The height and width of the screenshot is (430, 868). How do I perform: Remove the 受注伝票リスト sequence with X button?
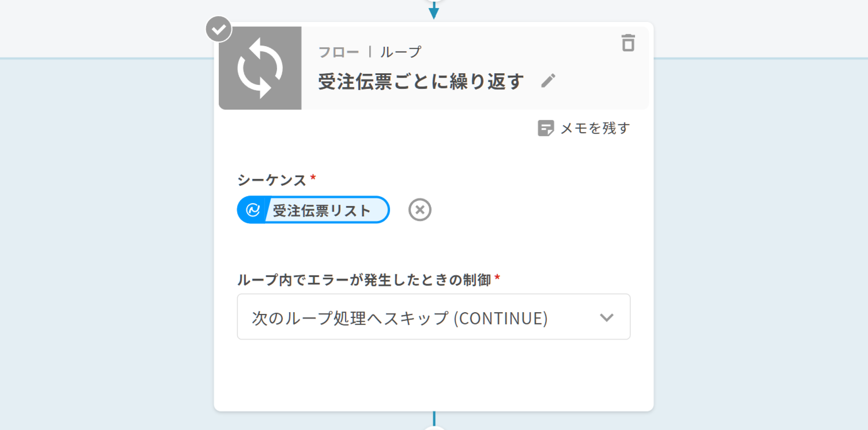tap(420, 210)
